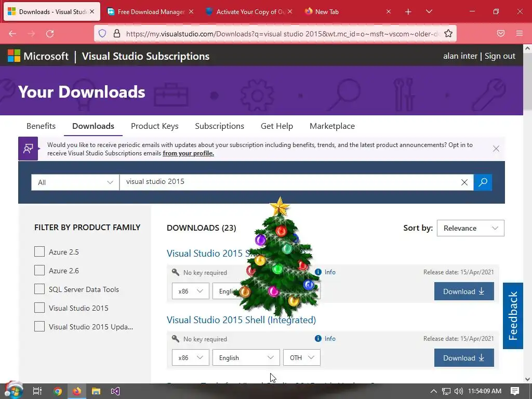Open Info for Visual Studio 2015 Shell (Integrated)
532x399 pixels.
pyautogui.click(x=325, y=339)
